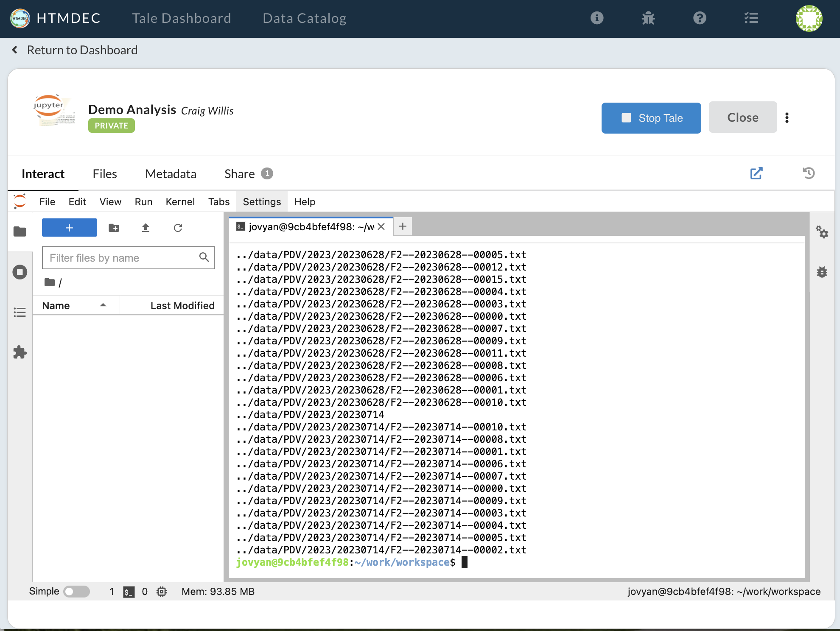Image resolution: width=840 pixels, height=631 pixels.
Task: Click the Stop Tale button
Action: point(651,118)
